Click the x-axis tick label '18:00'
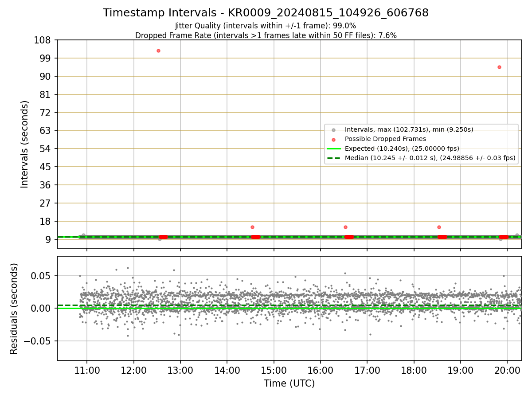This screenshot has width=532, height=399. [414, 371]
